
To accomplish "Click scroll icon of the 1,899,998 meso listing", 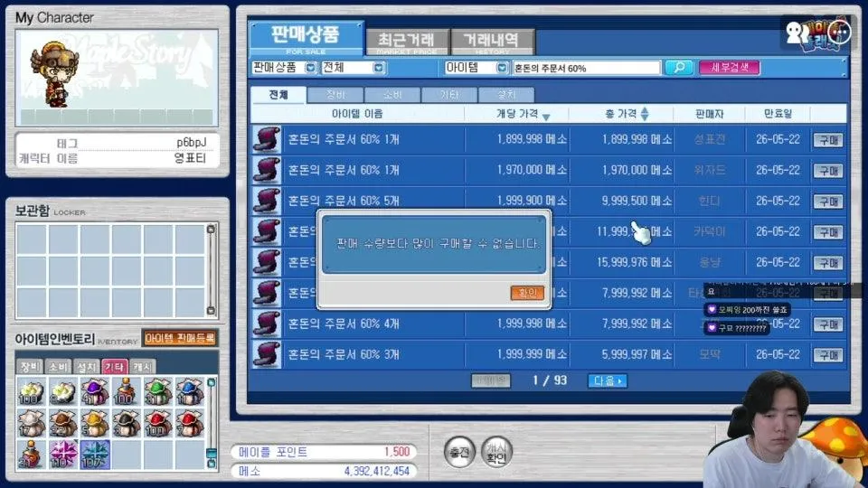I will pos(267,139).
